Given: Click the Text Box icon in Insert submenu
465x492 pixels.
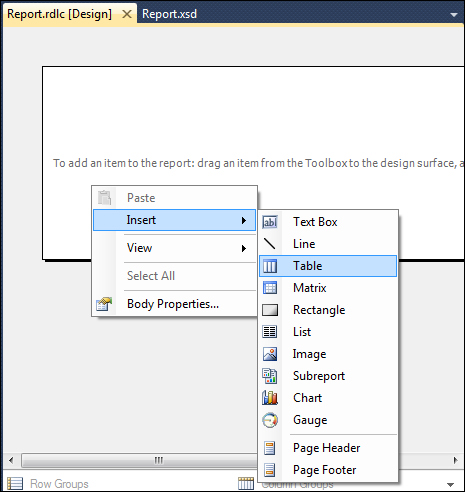Looking at the screenshot, I should pyautogui.click(x=270, y=222).
